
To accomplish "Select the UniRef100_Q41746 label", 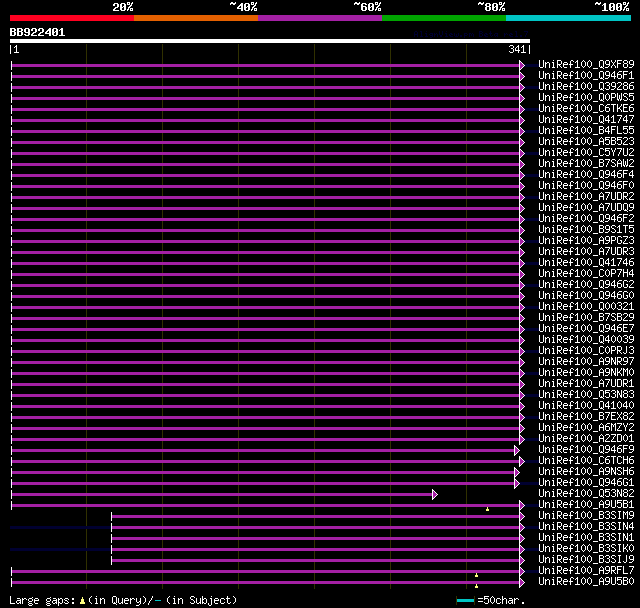I will 586,263.
